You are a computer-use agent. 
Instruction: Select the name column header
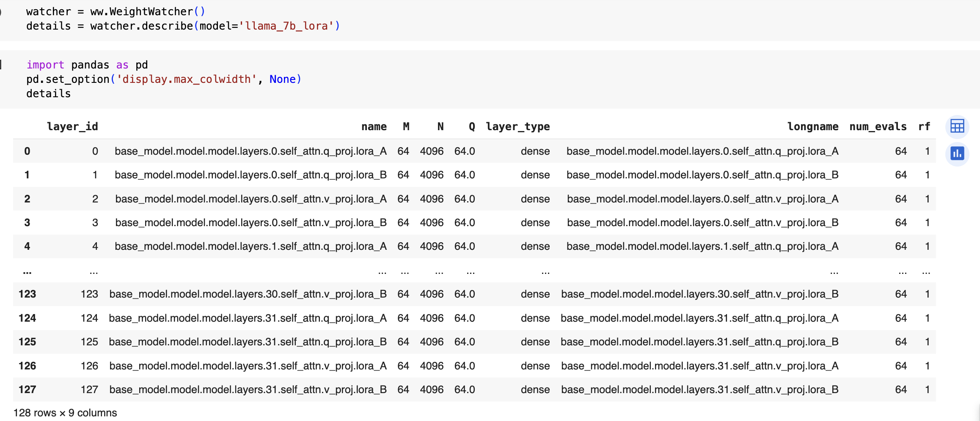point(374,127)
